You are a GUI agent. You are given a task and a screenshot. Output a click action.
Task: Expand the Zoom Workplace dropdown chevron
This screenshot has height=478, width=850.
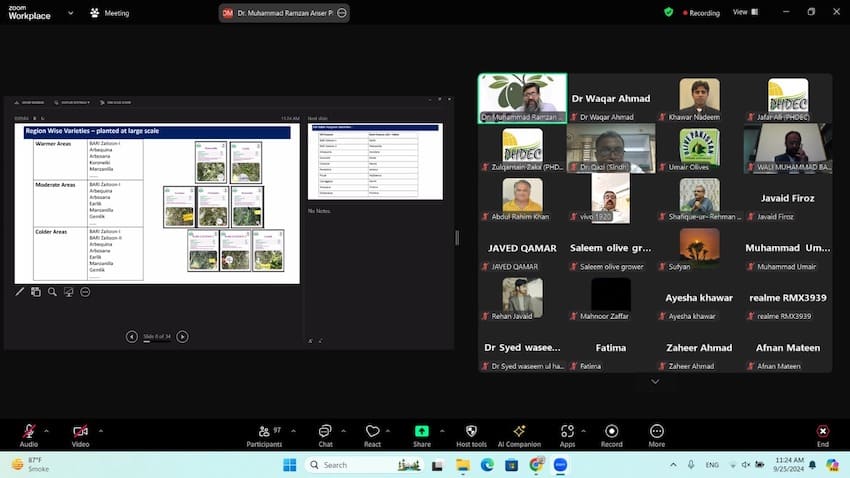70,13
